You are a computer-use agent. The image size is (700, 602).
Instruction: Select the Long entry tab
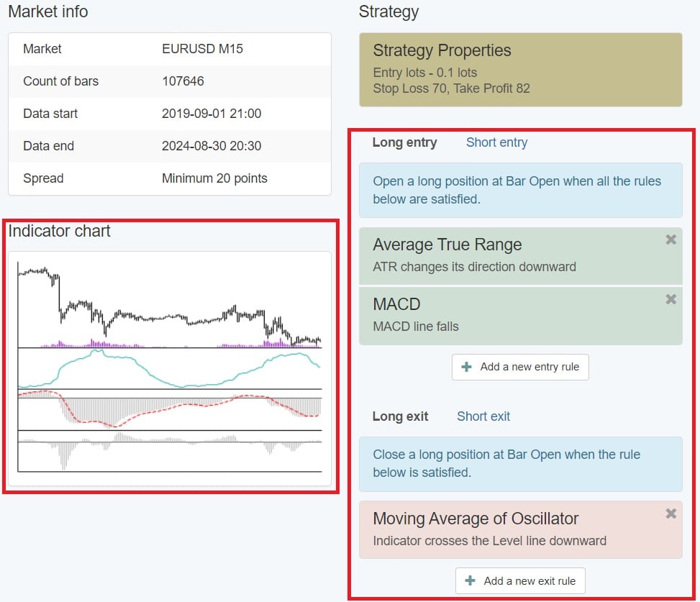pyautogui.click(x=404, y=142)
